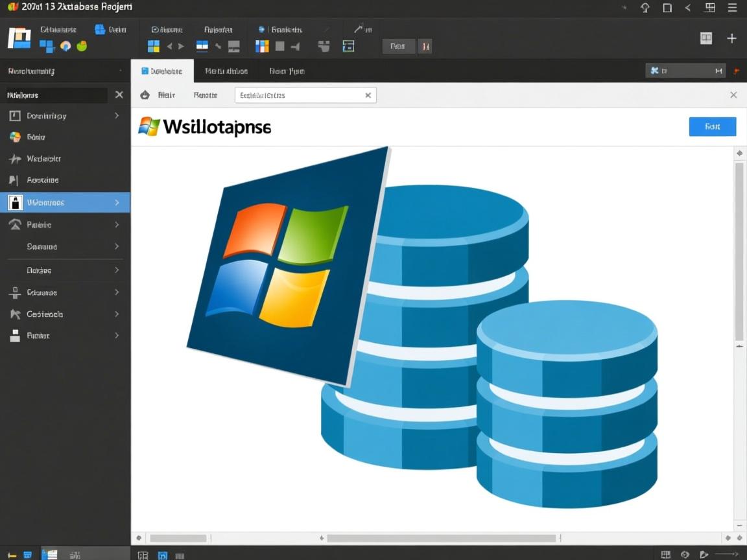Click the highlighted sidebar item's black-and-white icon
The width and height of the screenshot is (747, 560).
tap(16, 202)
